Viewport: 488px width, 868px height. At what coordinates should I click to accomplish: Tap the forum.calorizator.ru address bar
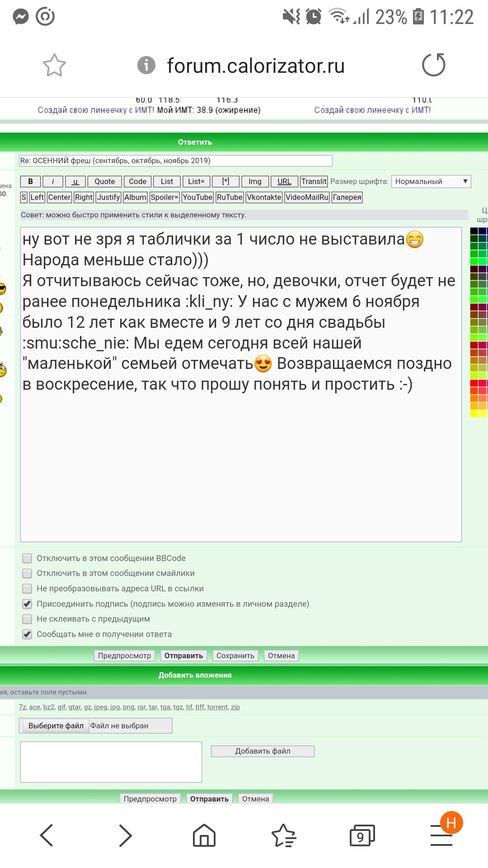pyautogui.click(x=256, y=66)
